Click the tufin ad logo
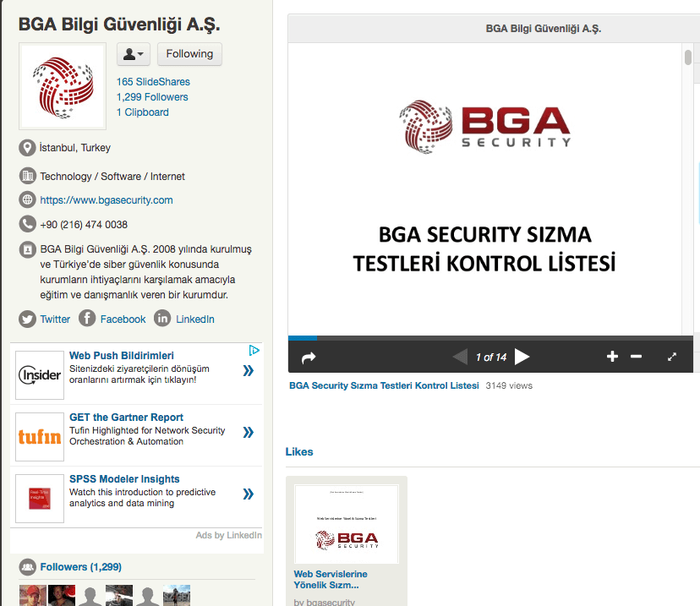700x606 pixels. tap(40, 437)
